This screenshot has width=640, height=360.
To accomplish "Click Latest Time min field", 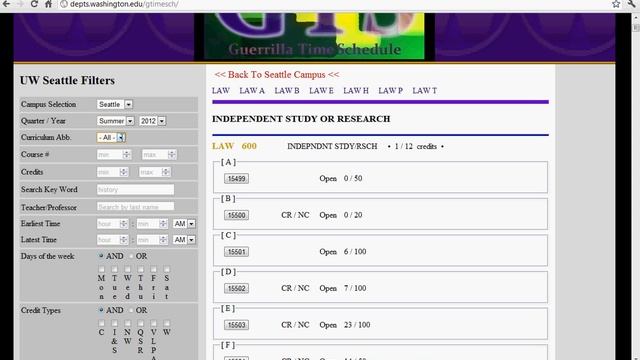I will tap(152, 240).
